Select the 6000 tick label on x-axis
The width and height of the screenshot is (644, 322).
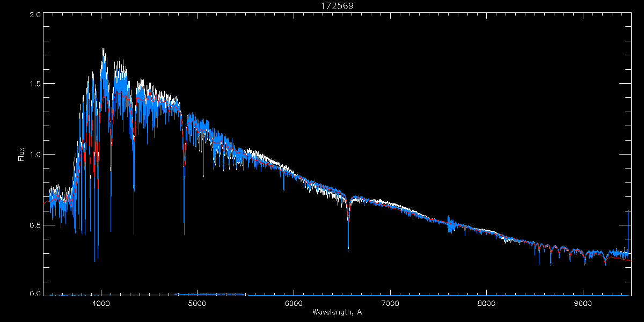(x=294, y=302)
